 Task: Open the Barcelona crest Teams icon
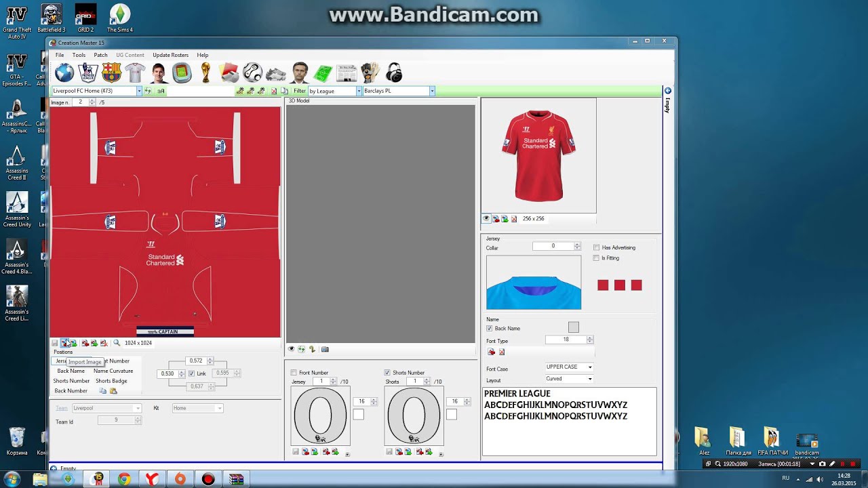pyautogui.click(x=111, y=73)
